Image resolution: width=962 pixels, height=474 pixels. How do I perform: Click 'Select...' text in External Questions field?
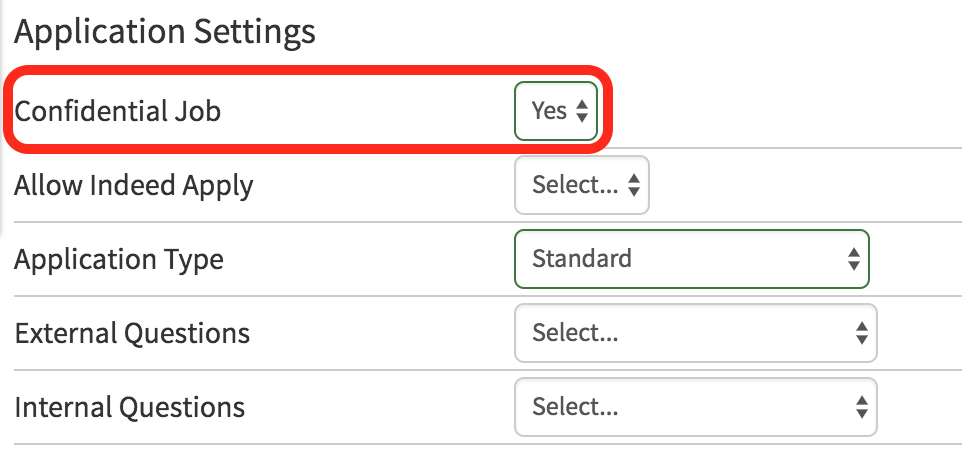click(x=575, y=333)
